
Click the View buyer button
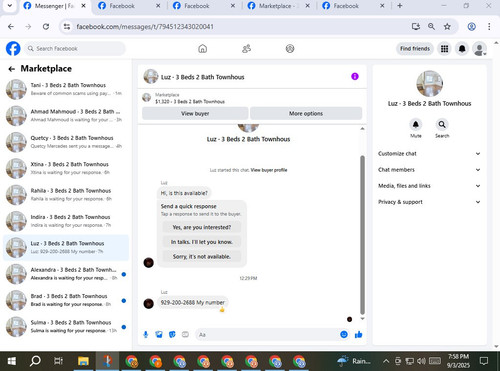pos(195,113)
